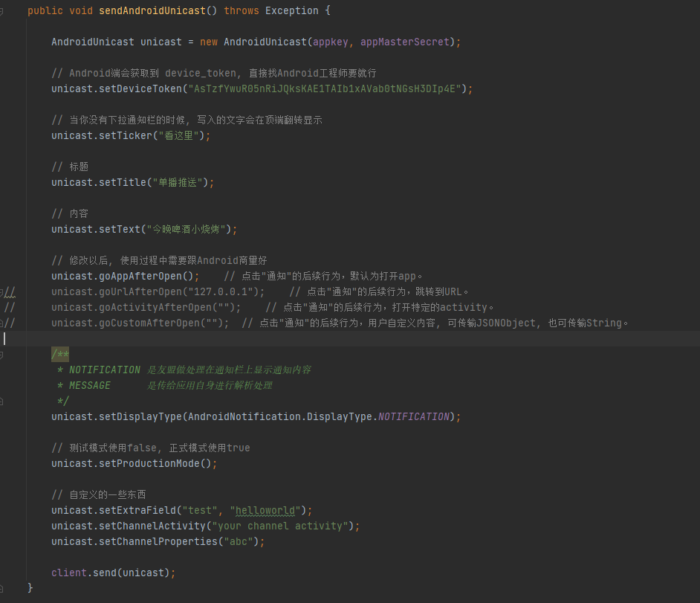Screen dimensions: 700x603
Task: Click the "abc" string literal
Action: (x=238, y=542)
